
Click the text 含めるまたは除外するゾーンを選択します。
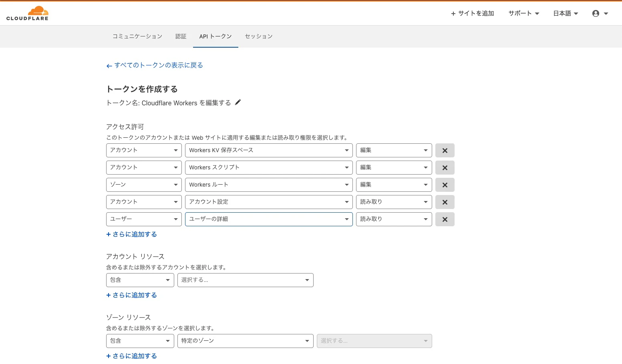(161, 328)
